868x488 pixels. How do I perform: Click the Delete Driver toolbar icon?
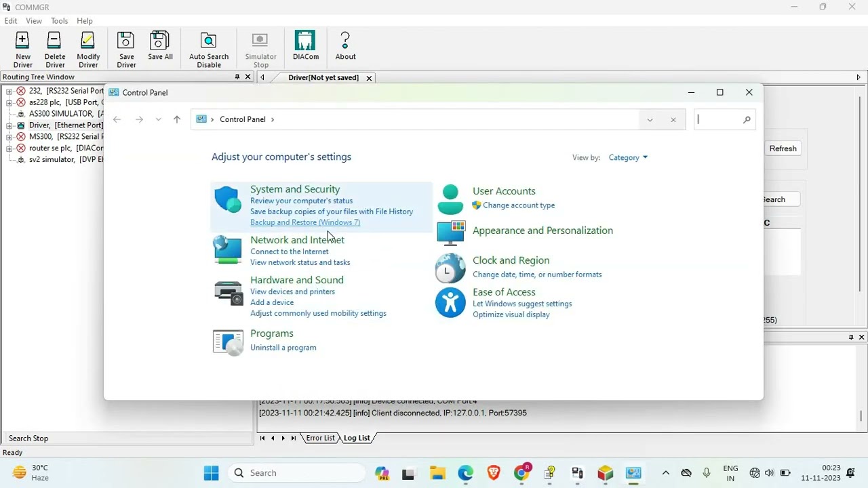[x=55, y=49]
